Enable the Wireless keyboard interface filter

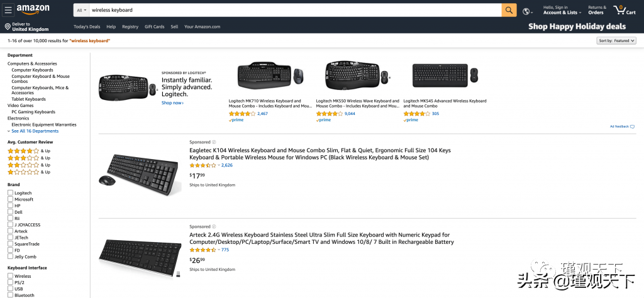[10, 276]
